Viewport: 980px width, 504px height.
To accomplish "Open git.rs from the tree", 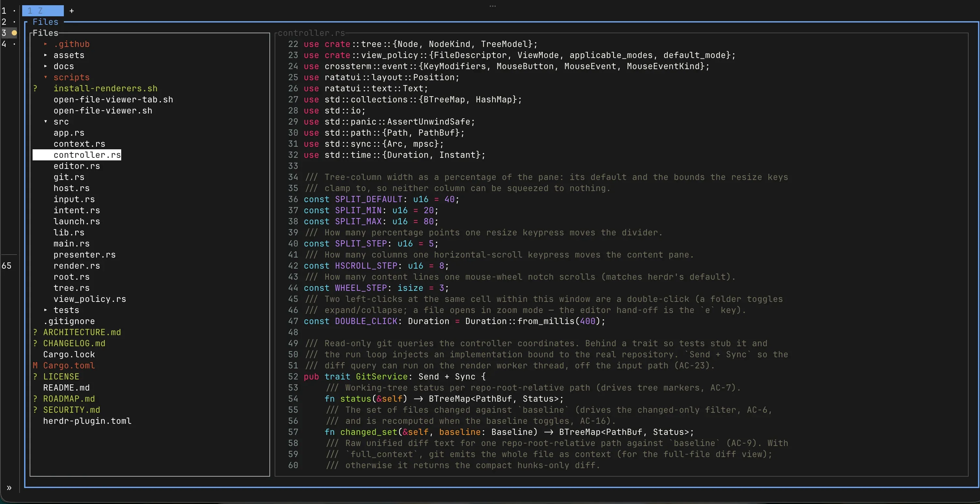I will (x=69, y=177).
